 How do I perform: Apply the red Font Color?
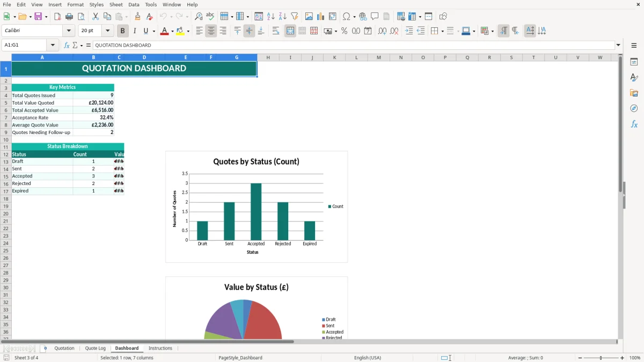(x=164, y=31)
